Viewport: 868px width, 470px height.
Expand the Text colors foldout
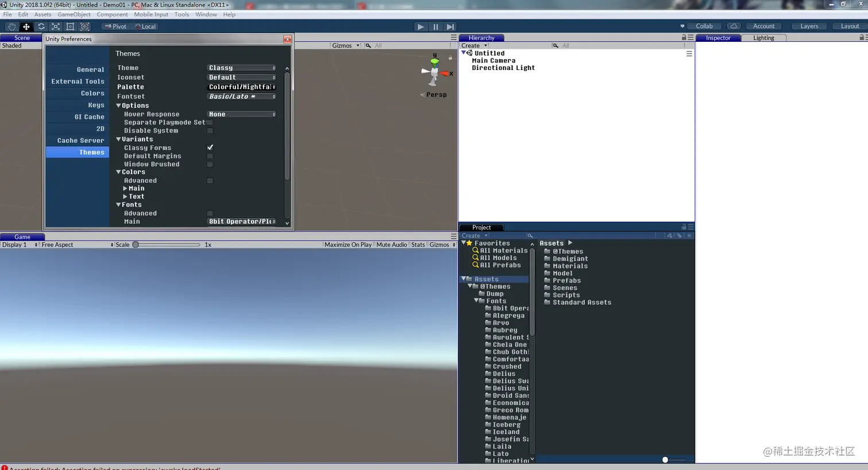pyautogui.click(x=125, y=196)
